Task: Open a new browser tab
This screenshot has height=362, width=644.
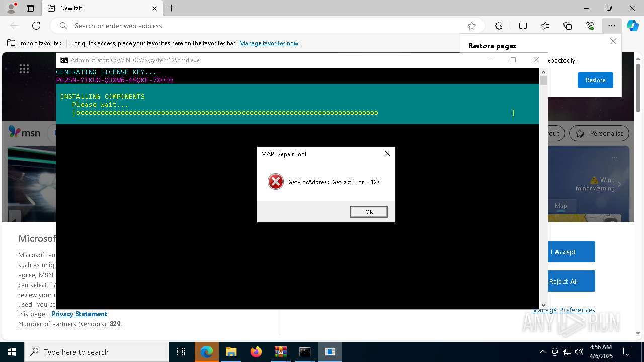Action: (x=172, y=8)
